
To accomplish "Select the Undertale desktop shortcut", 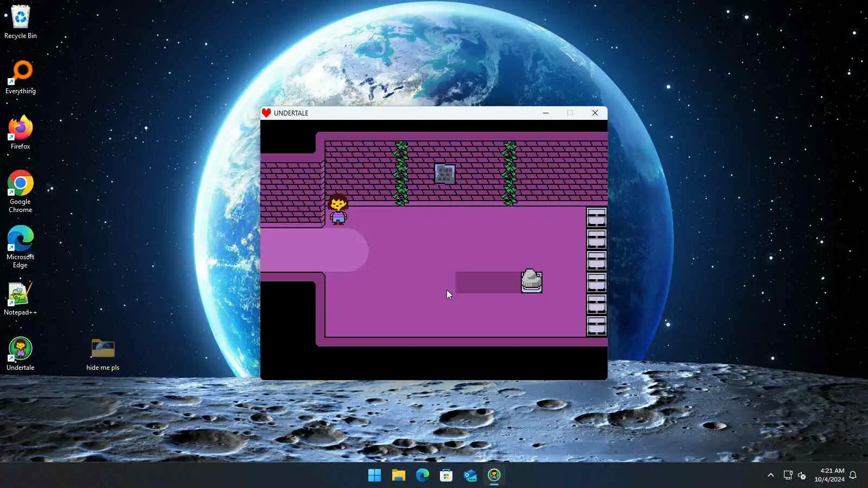I will pyautogui.click(x=21, y=354).
